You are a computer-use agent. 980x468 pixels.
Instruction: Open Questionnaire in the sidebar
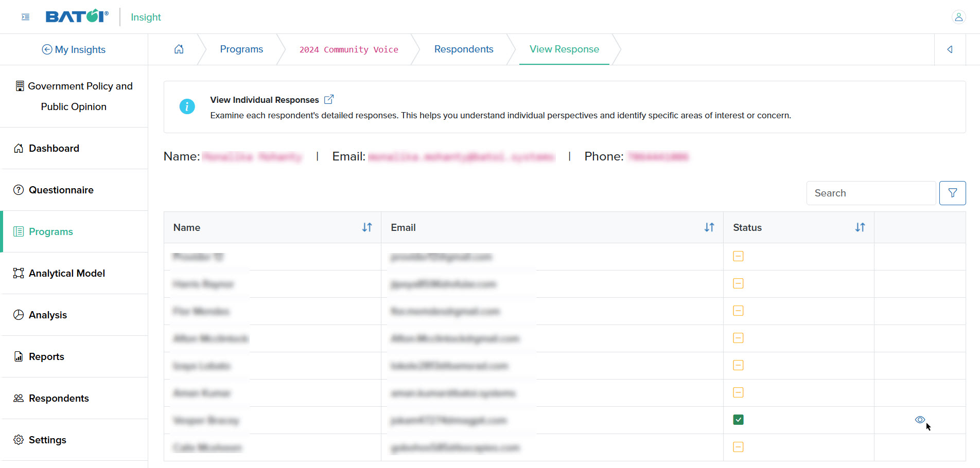click(x=75, y=190)
